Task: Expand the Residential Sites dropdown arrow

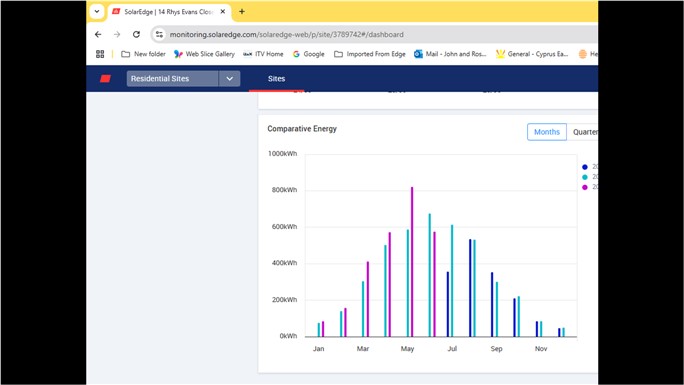Action: pos(229,78)
